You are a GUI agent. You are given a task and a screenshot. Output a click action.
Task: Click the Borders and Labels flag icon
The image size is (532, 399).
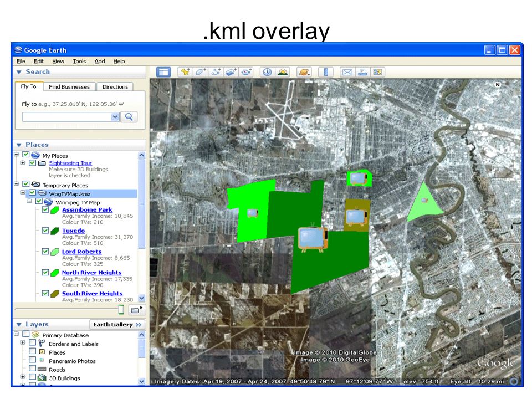pyautogui.click(x=42, y=343)
